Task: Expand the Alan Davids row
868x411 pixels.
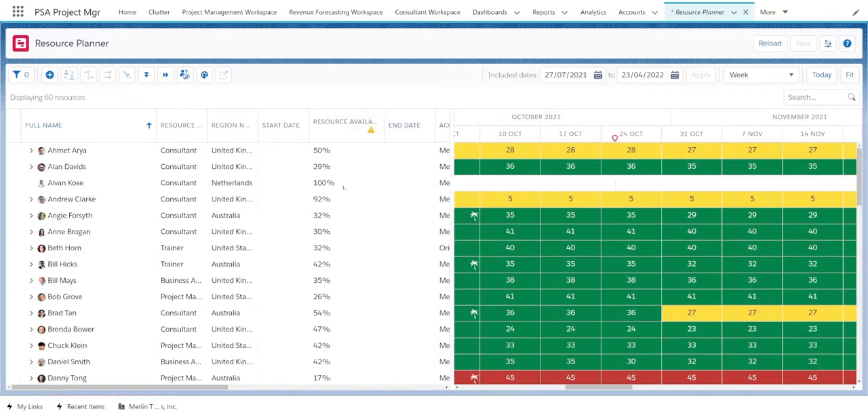Action: tap(31, 166)
